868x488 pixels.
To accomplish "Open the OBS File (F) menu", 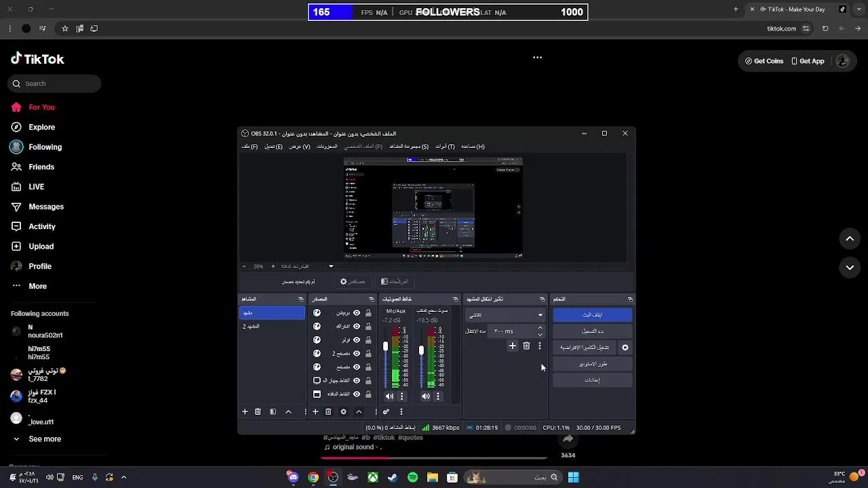I will point(250,146).
